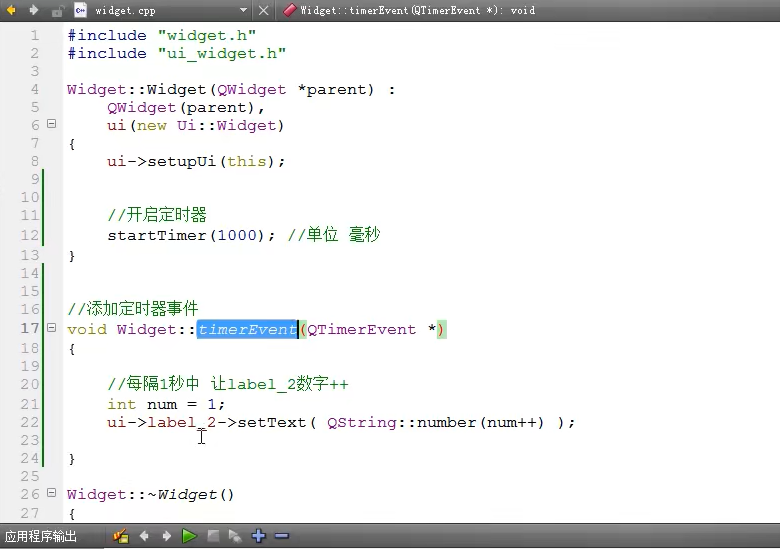The image size is (780, 549).
Task: Click the void keyword on line 17
Action: (x=87, y=329)
